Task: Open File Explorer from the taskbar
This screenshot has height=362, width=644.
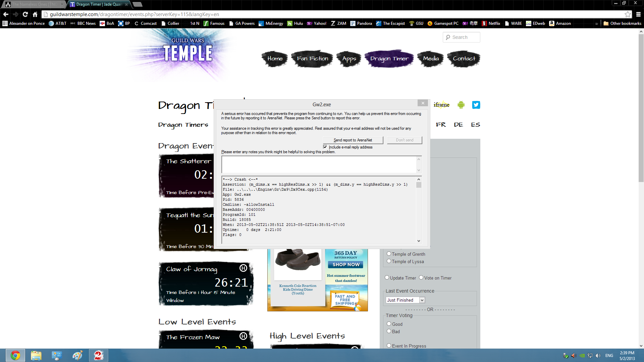Action: (x=36, y=355)
